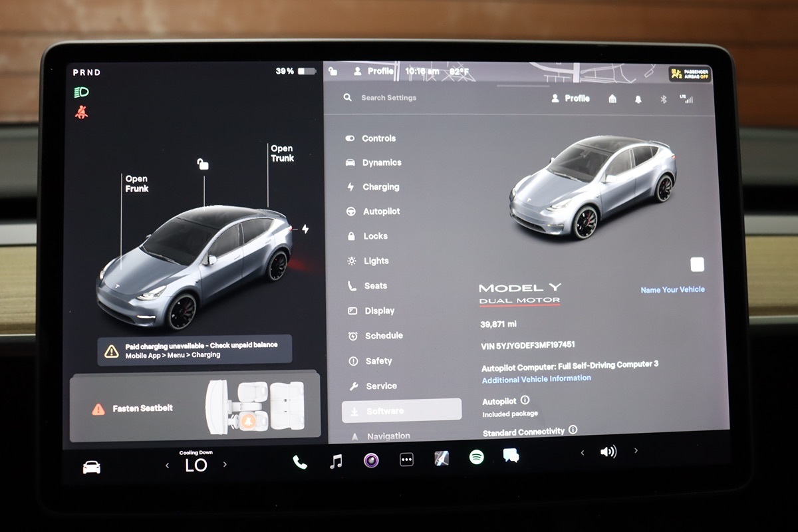Tap the LTE signal strength icon
The image size is (798, 532).
point(686,98)
